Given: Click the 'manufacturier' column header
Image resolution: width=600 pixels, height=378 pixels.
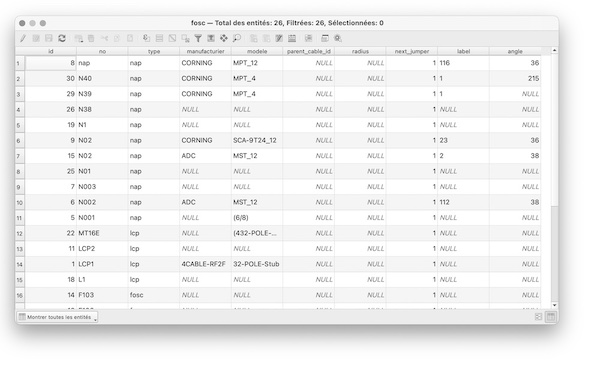Looking at the screenshot, I should pyautogui.click(x=205, y=51).
